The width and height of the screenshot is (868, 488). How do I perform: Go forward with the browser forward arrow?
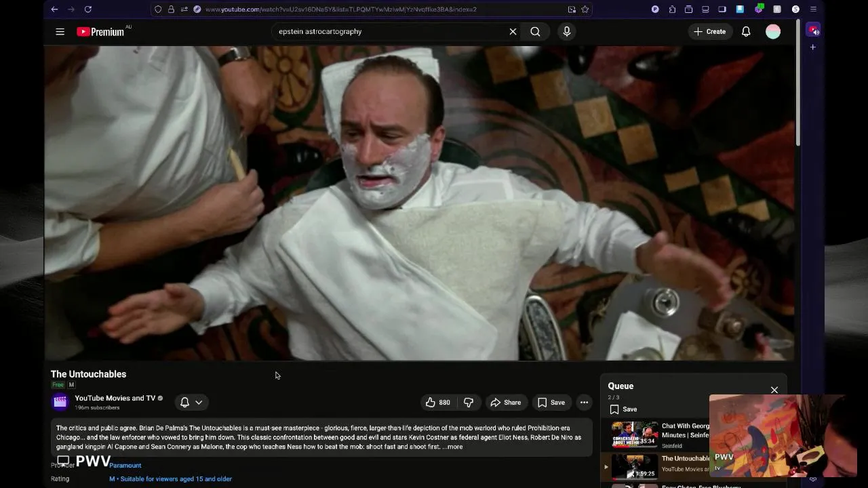(x=71, y=9)
